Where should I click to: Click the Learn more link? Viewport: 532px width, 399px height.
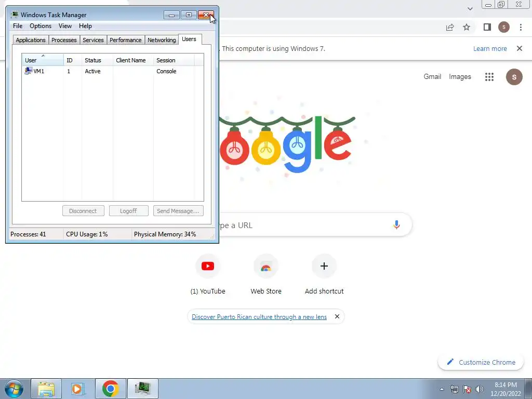point(490,48)
